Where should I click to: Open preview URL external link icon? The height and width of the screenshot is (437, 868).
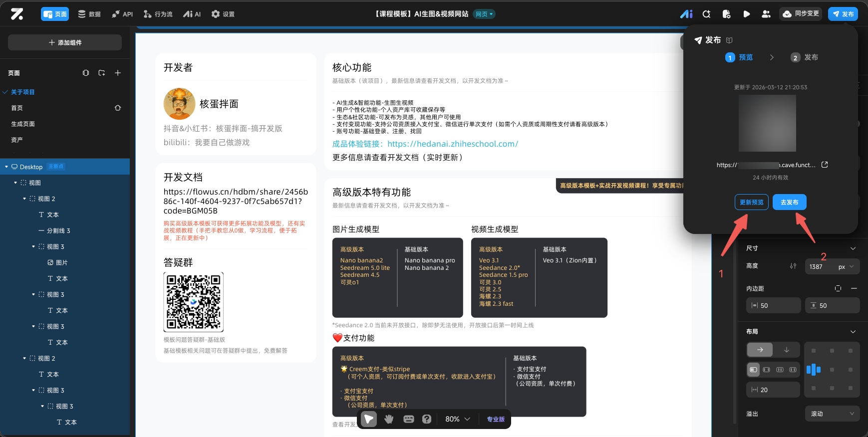tap(825, 165)
